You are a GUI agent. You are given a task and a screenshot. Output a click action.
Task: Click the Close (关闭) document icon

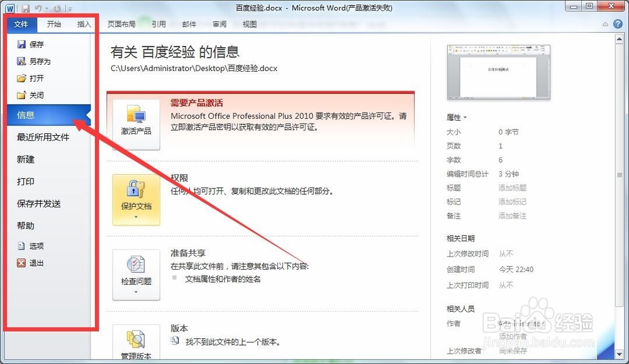[x=21, y=95]
